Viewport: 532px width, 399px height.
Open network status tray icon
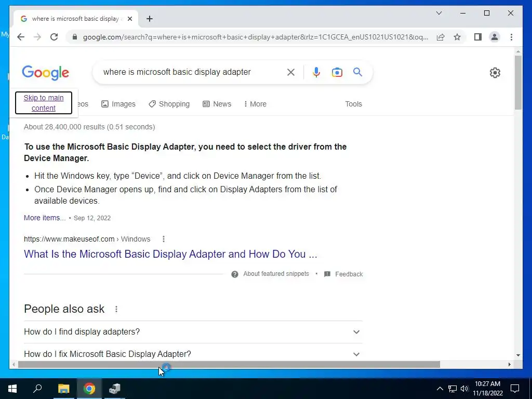coord(453,389)
